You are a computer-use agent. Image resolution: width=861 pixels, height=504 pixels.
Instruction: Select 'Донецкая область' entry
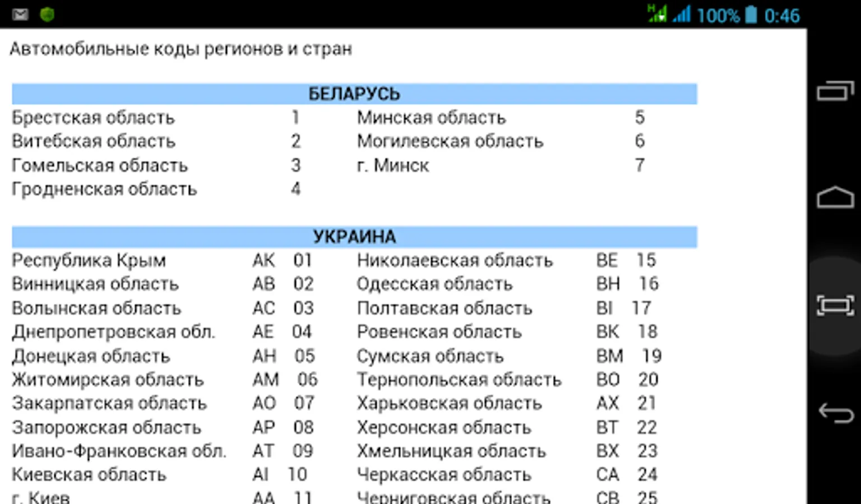click(91, 356)
